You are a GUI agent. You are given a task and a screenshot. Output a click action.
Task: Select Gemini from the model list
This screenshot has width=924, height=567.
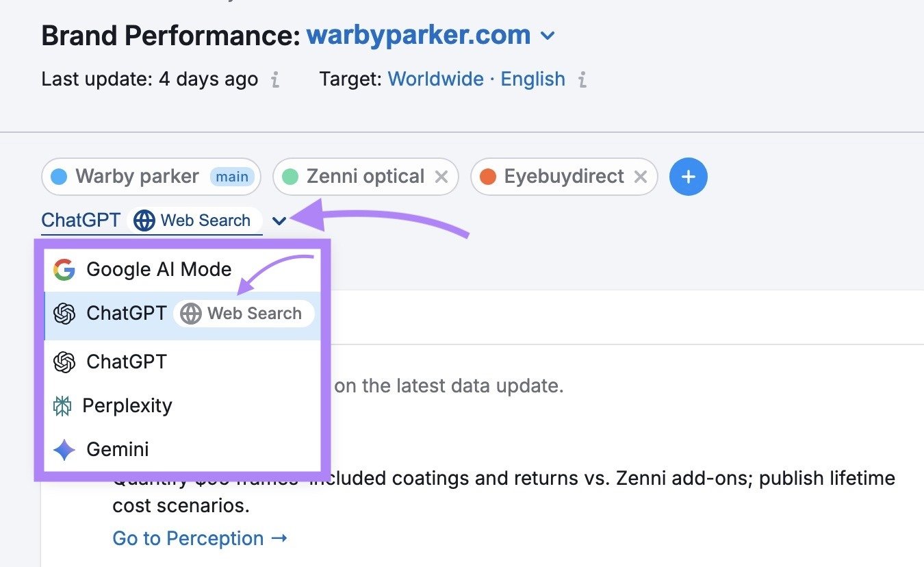tap(117, 449)
